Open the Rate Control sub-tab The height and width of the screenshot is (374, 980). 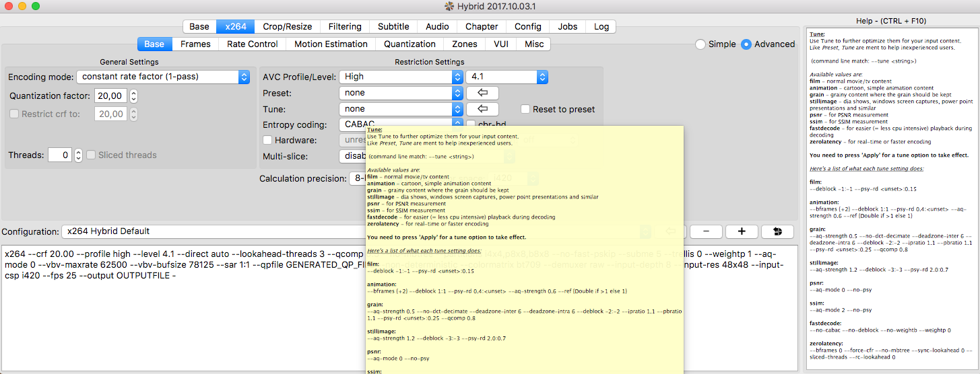tap(252, 44)
